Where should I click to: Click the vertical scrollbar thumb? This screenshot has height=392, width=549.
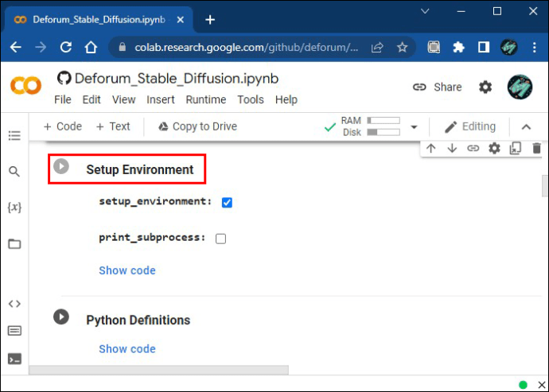(x=545, y=185)
